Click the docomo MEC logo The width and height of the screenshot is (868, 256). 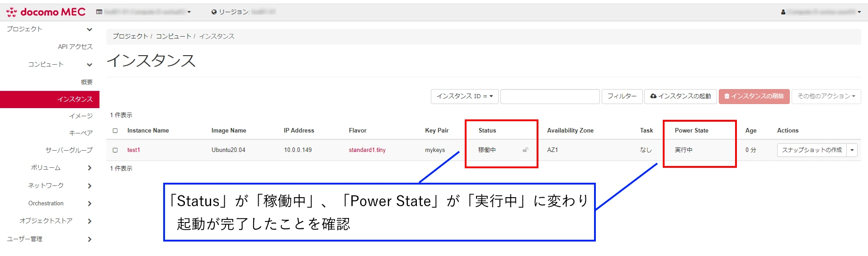click(x=46, y=12)
